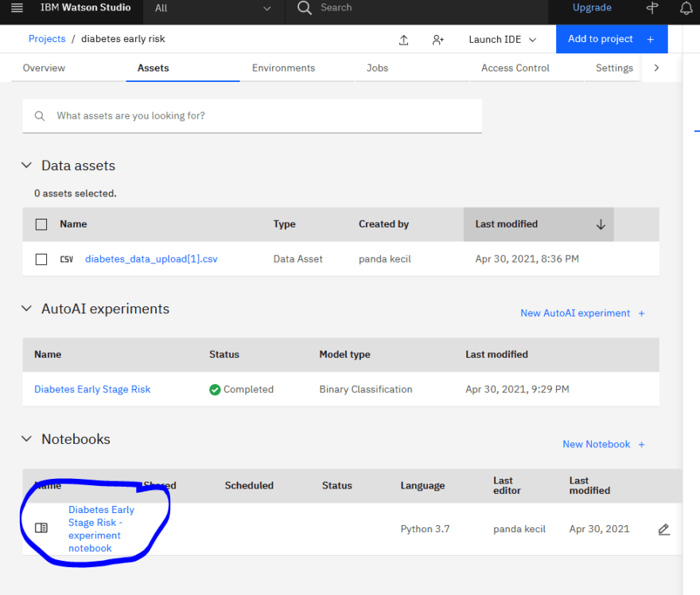Click the signpost tour icon
Screen dimensions: 700x595
(652, 8)
